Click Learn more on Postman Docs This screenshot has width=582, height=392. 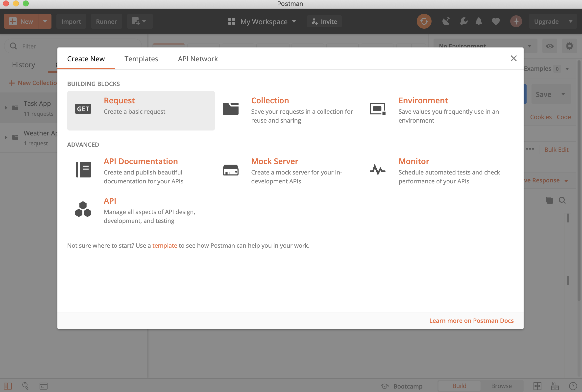[x=471, y=321]
